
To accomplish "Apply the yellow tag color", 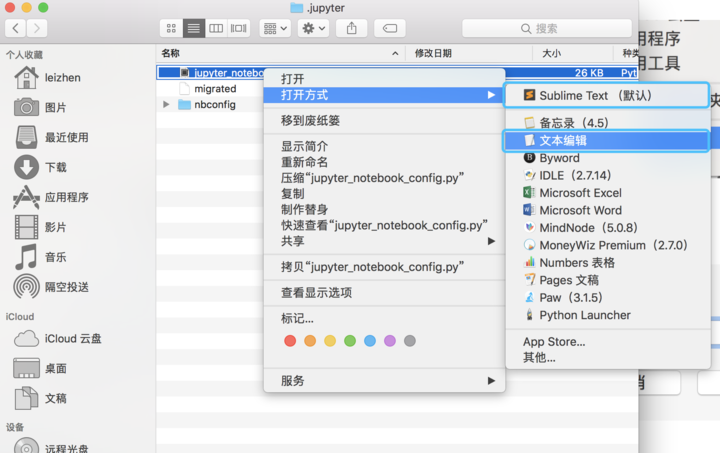I will pyautogui.click(x=330, y=341).
